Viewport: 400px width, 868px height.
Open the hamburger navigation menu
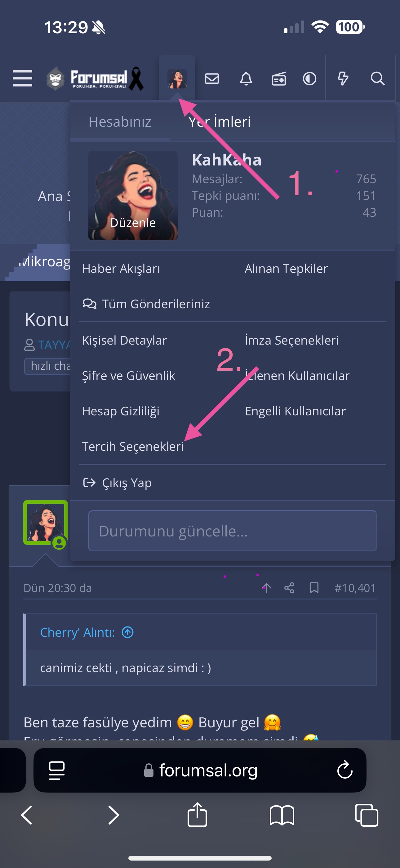[22, 78]
